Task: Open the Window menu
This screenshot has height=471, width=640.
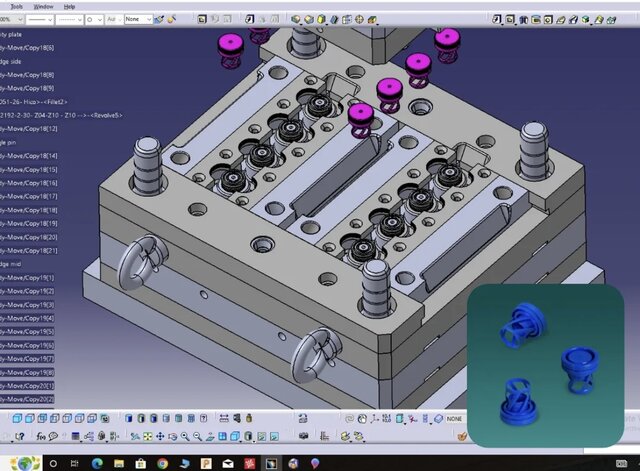Action: (x=43, y=6)
